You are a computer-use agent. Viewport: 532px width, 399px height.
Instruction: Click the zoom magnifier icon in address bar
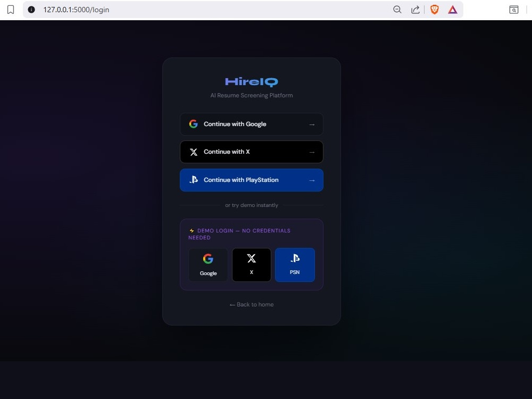coord(397,10)
